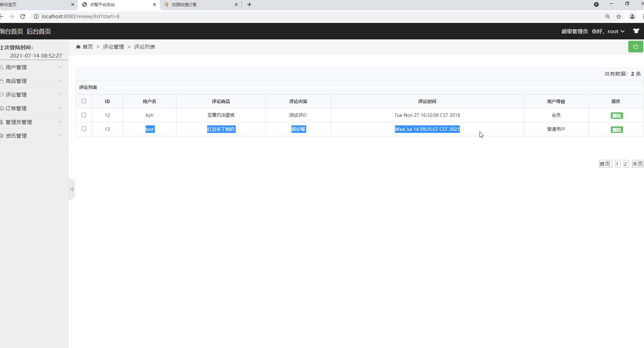Delete the comment by byh
The height and width of the screenshot is (348, 644).
(x=617, y=115)
